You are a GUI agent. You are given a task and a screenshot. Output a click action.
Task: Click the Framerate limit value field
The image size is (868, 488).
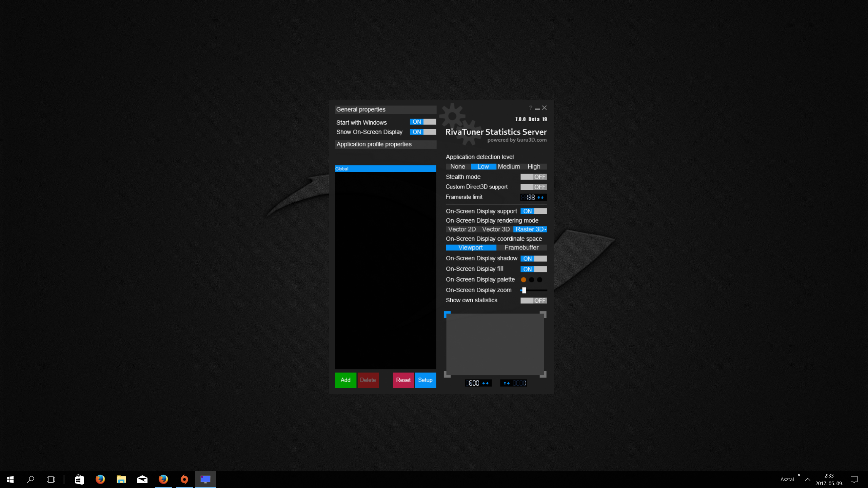tap(528, 198)
